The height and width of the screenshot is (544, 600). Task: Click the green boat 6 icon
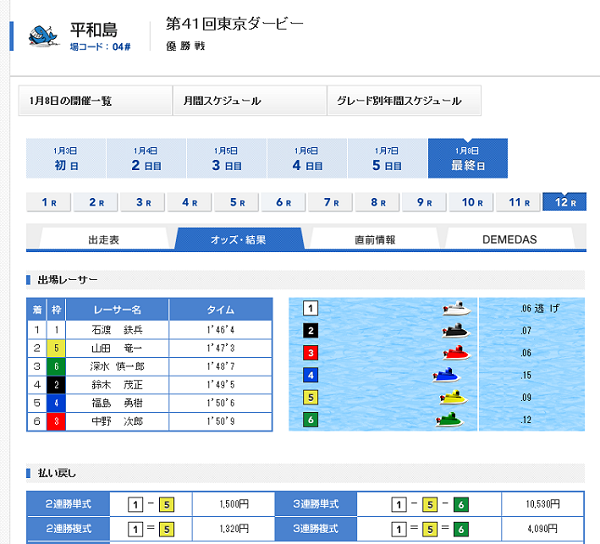[x=449, y=419]
